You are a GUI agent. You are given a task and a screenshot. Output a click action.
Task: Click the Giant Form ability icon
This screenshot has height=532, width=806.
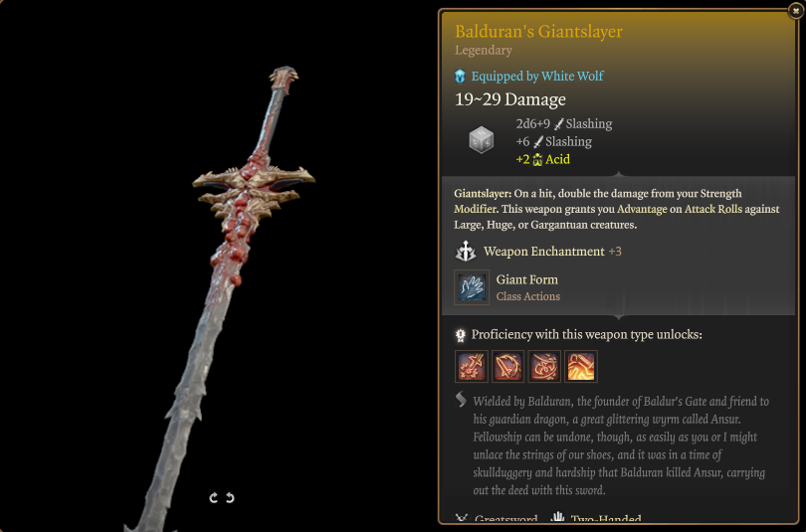click(472, 287)
